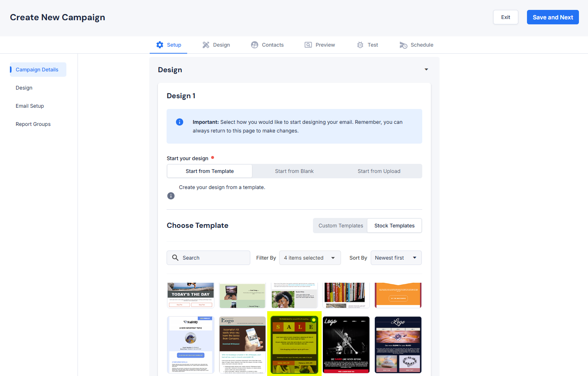Select Campaign Details in sidebar
588x376 pixels.
(x=38, y=69)
